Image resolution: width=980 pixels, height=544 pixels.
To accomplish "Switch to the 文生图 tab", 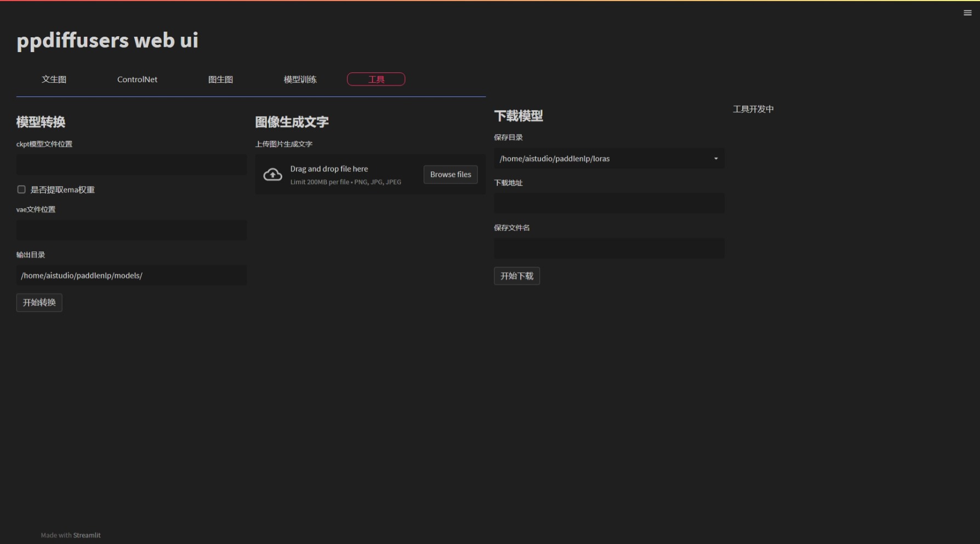I will (x=53, y=79).
